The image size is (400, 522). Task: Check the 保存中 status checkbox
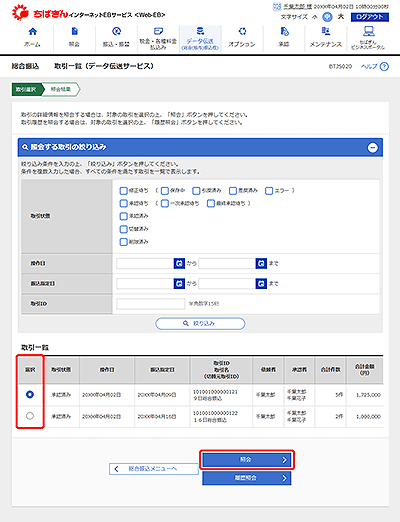pos(165,191)
